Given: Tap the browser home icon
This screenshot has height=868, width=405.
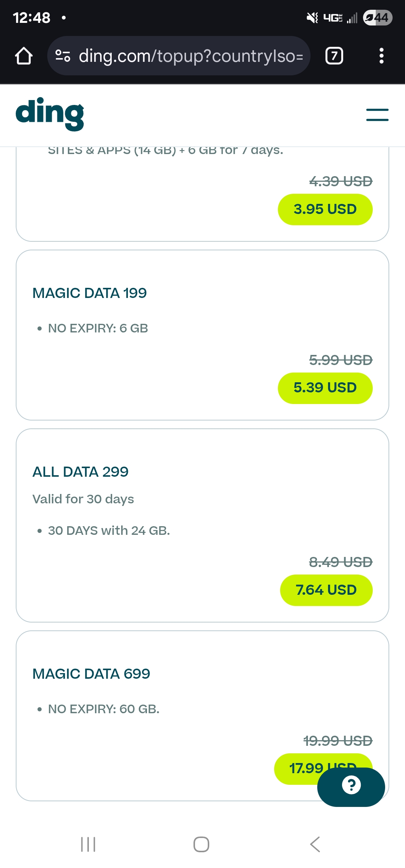Looking at the screenshot, I should pos(24,56).
